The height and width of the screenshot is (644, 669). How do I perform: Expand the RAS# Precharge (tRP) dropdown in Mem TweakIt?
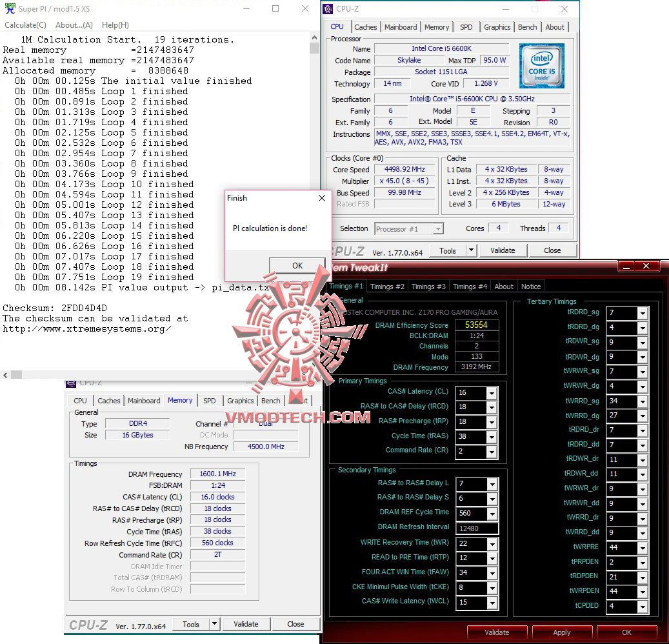click(492, 422)
